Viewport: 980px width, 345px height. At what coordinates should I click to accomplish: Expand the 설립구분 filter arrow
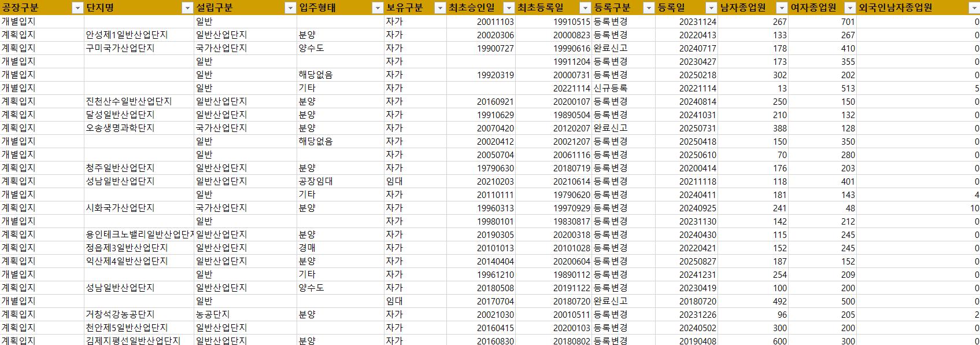290,8
